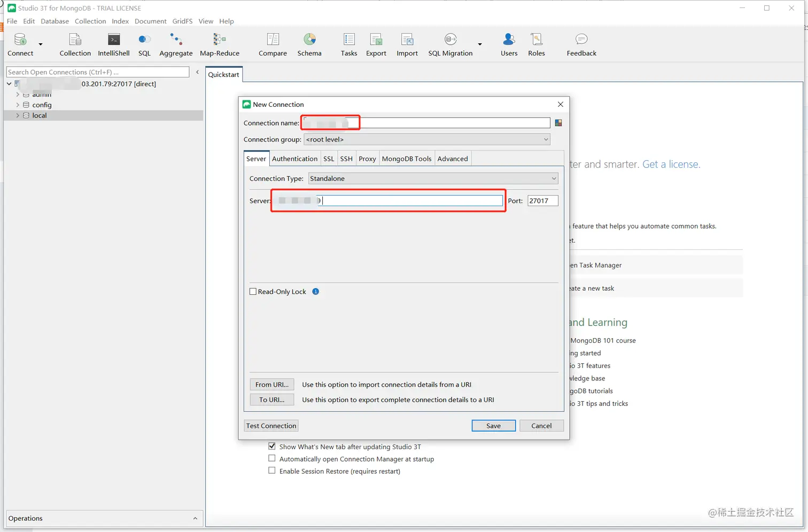The width and height of the screenshot is (808, 532).
Task: Open the SQL Migration dropdown arrow
Action: tap(480, 44)
